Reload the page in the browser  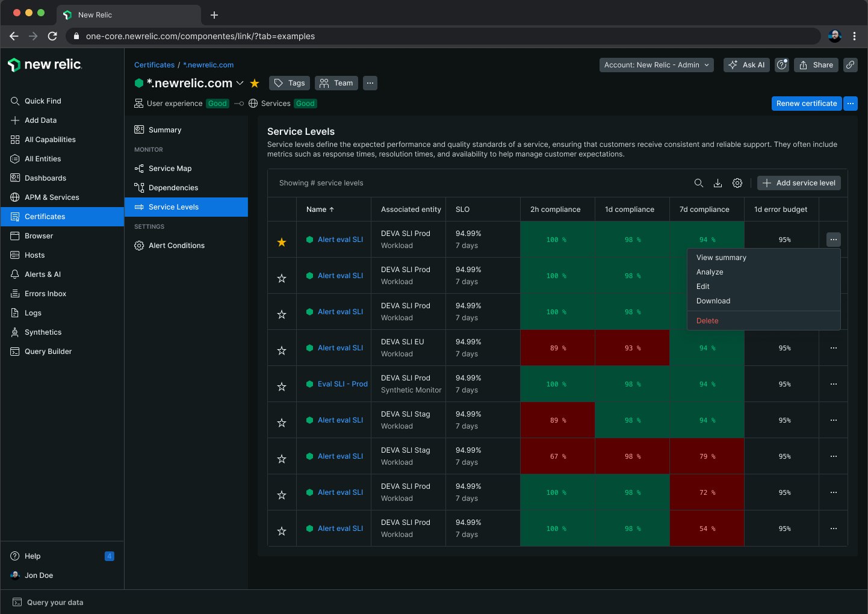click(x=52, y=36)
